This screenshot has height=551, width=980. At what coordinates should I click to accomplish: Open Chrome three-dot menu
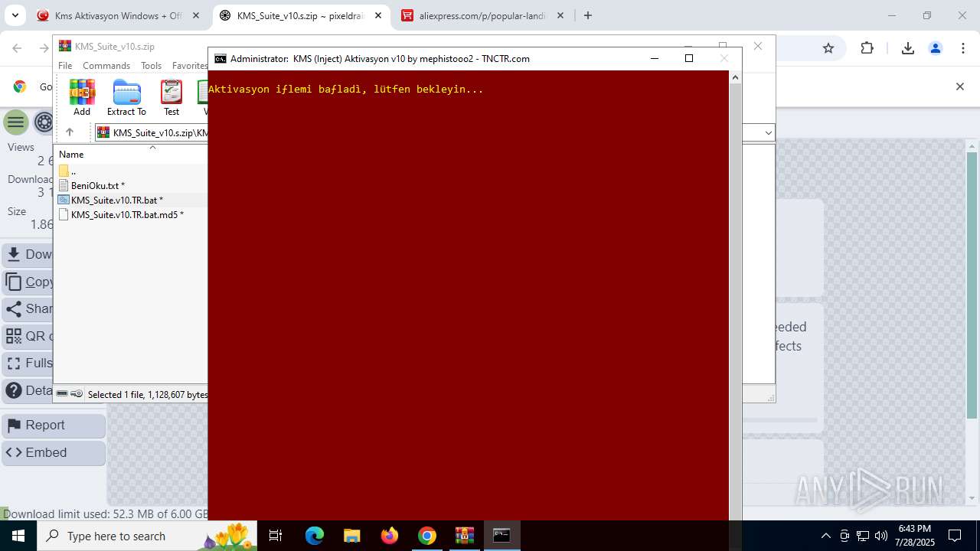[x=963, y=48]
